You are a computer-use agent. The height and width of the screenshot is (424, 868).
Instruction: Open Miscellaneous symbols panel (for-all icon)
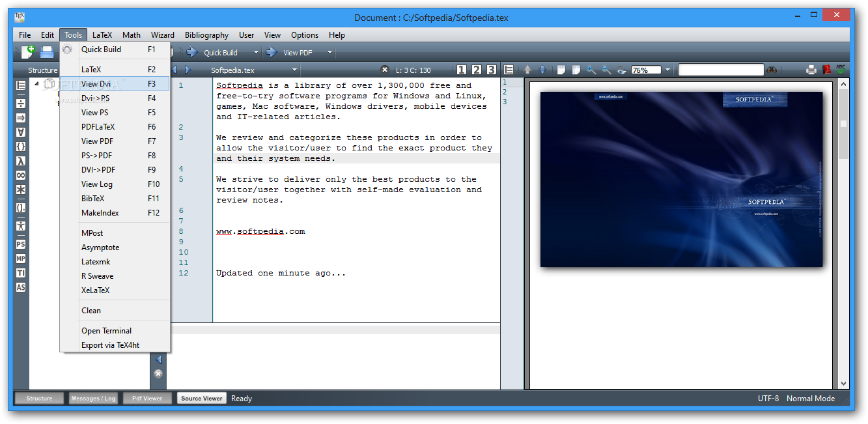point(21,132)
